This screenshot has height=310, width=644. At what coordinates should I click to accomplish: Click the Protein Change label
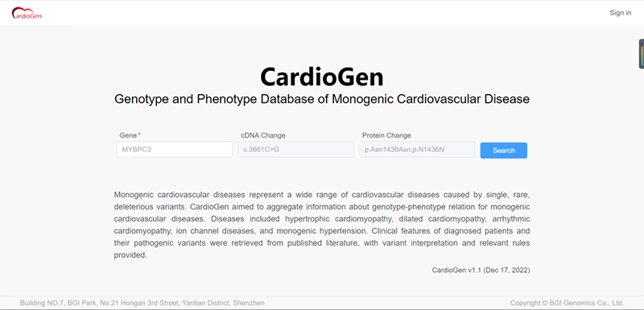(386, 135)
